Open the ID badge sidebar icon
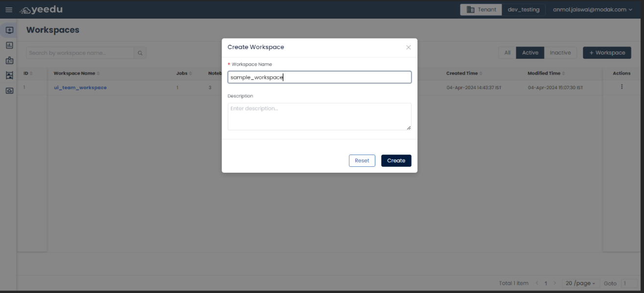Viewport: 644px width, 293px height. [9, 61]
